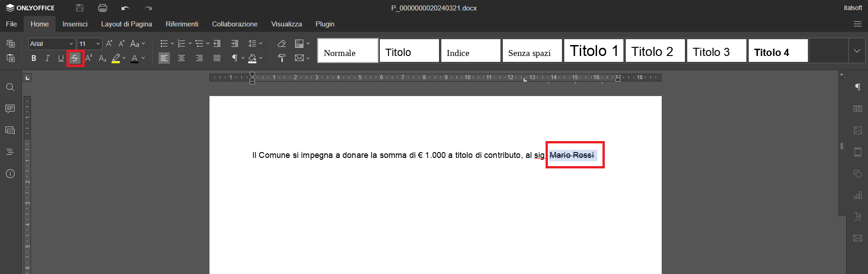868x274 pixels.
Task: Open the Inserisci tab
Action: click(75, 24)
